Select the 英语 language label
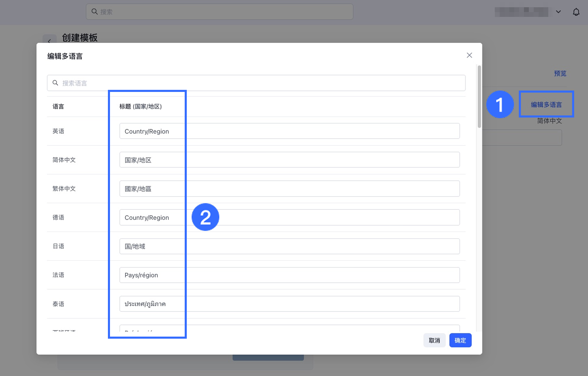 58,131
